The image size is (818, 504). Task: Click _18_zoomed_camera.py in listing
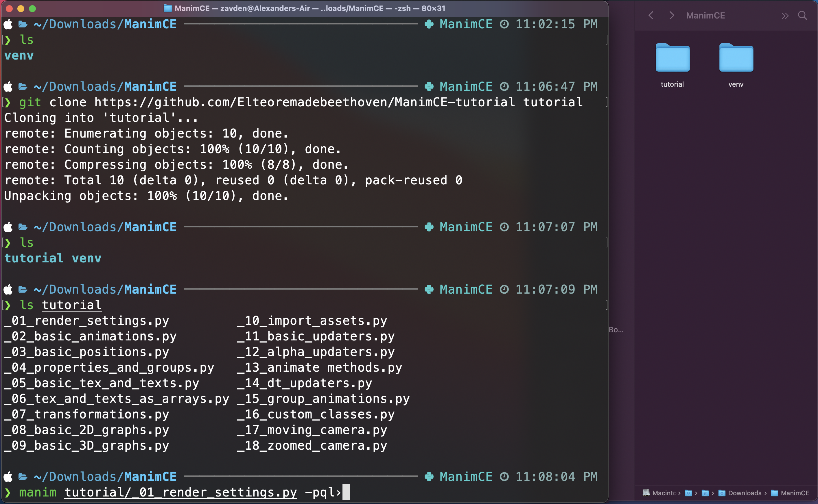tap(312, 446)
